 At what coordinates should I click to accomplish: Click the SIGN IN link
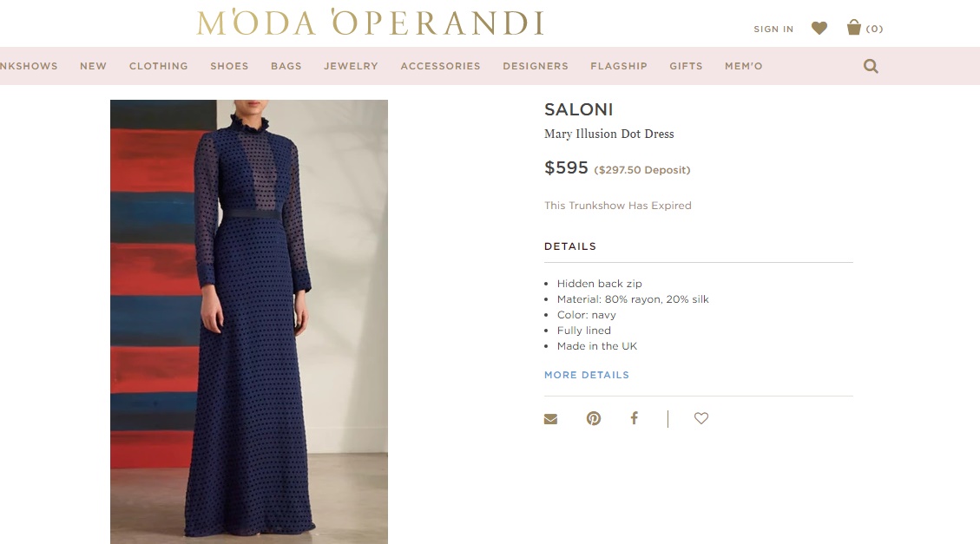[x=773, y=29]
